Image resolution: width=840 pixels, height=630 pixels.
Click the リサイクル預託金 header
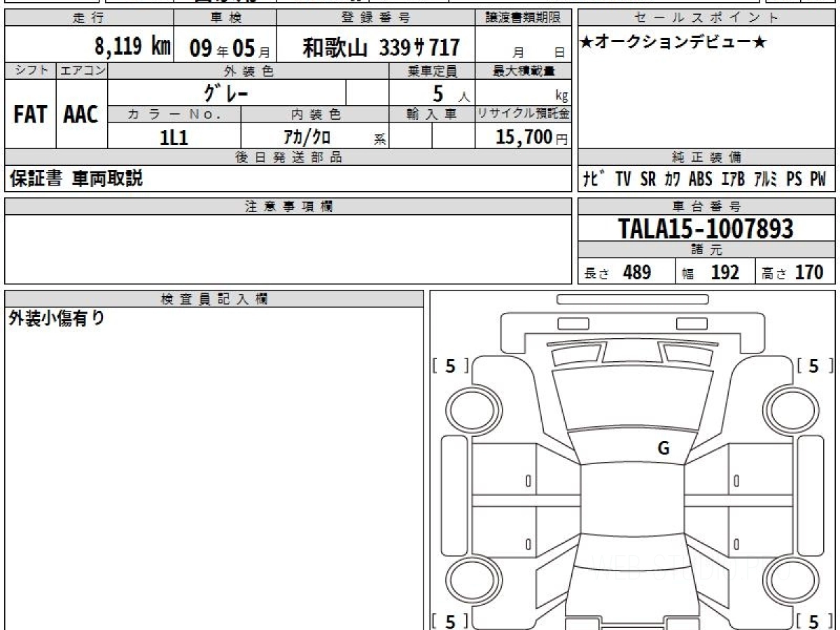[x=524, y=114]
